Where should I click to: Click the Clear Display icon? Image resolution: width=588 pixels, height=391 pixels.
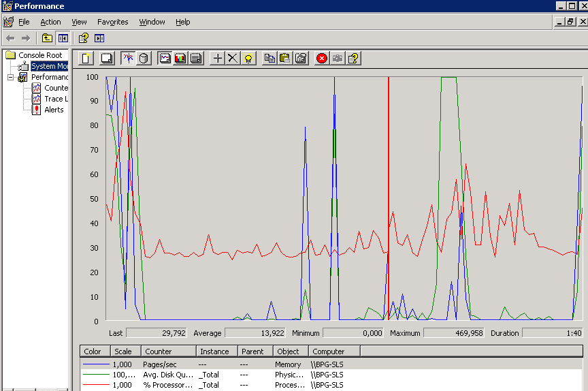[106, 59]
